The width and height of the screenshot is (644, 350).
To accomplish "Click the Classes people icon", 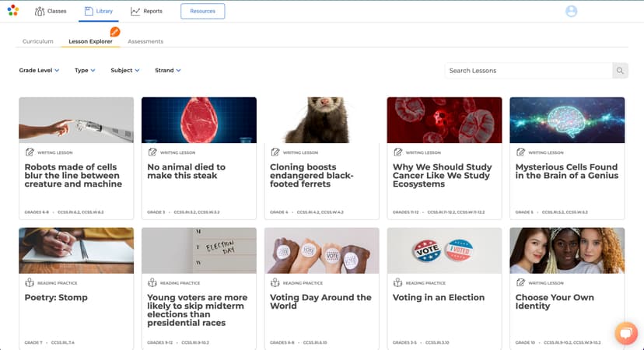I will [x=40, y=11].
